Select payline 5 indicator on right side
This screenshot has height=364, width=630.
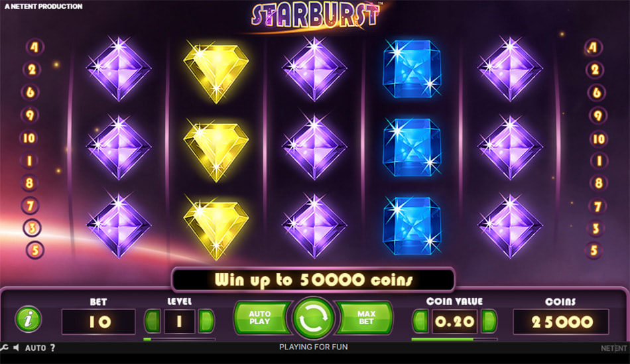point(594,251)
